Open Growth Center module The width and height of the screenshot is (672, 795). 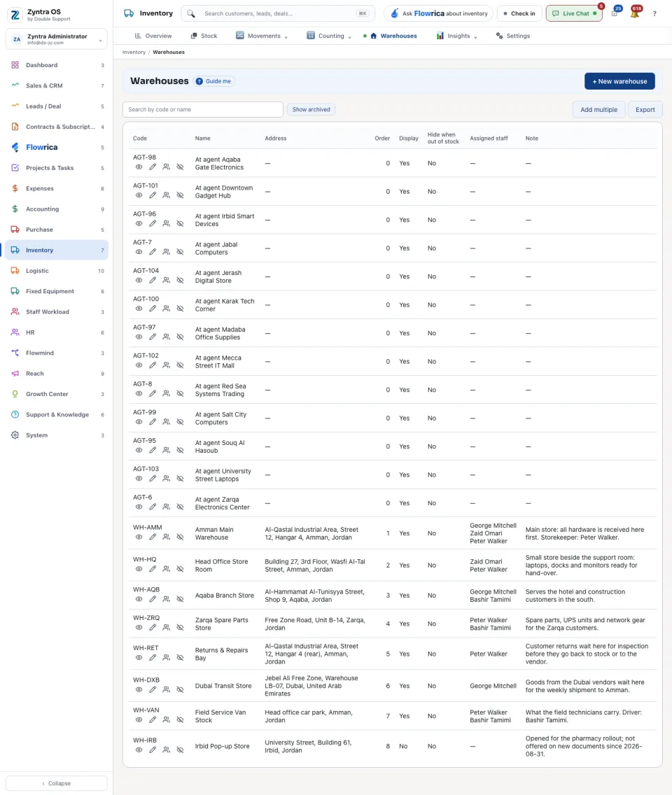click(57, 394)
